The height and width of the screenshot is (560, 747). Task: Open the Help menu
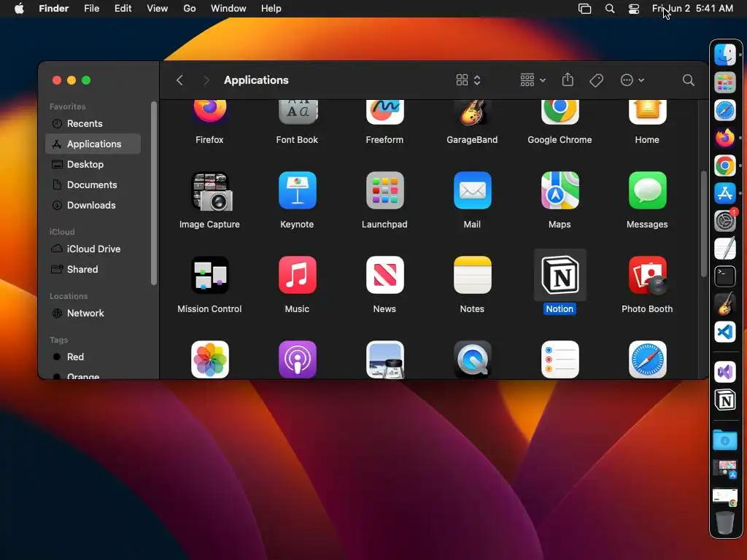(x=271, y=9)
